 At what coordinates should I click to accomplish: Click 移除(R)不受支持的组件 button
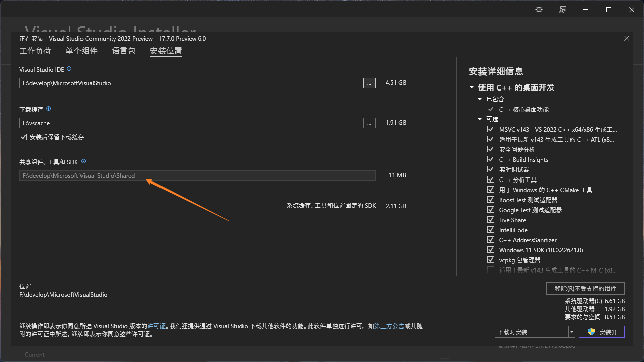[586, 288]
